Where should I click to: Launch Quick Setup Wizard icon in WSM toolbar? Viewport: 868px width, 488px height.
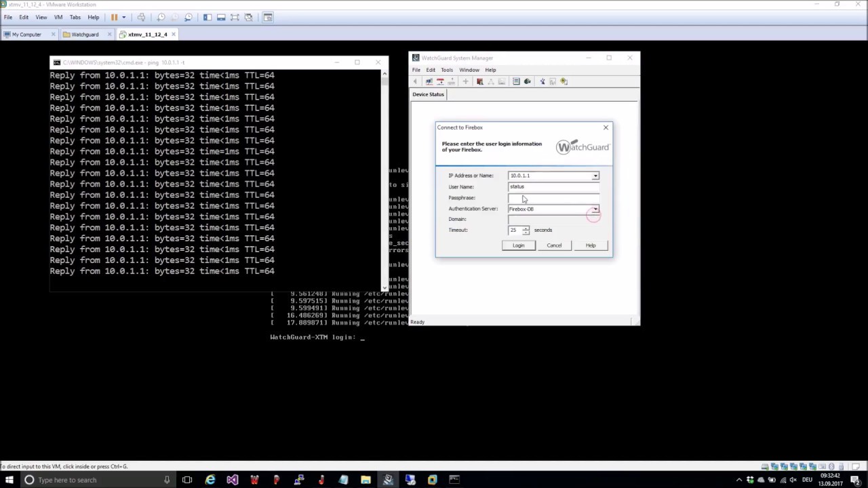point(542,81)
